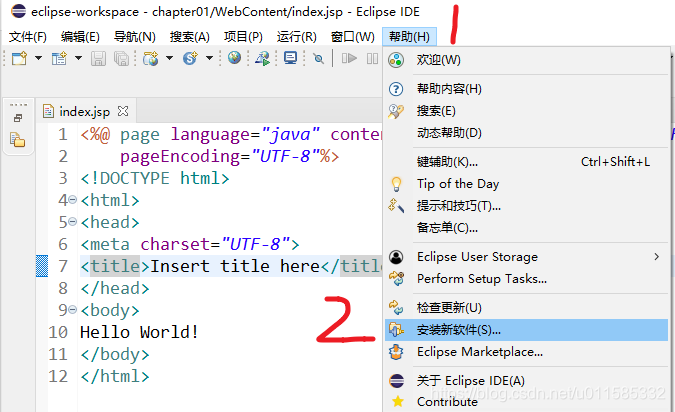Close the index.jsp editor tab

123,111
